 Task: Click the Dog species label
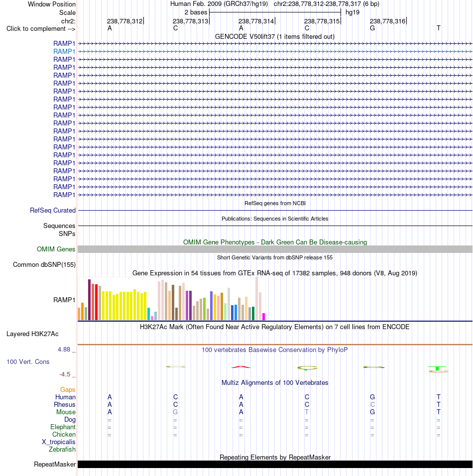click(x=70, y=420)
